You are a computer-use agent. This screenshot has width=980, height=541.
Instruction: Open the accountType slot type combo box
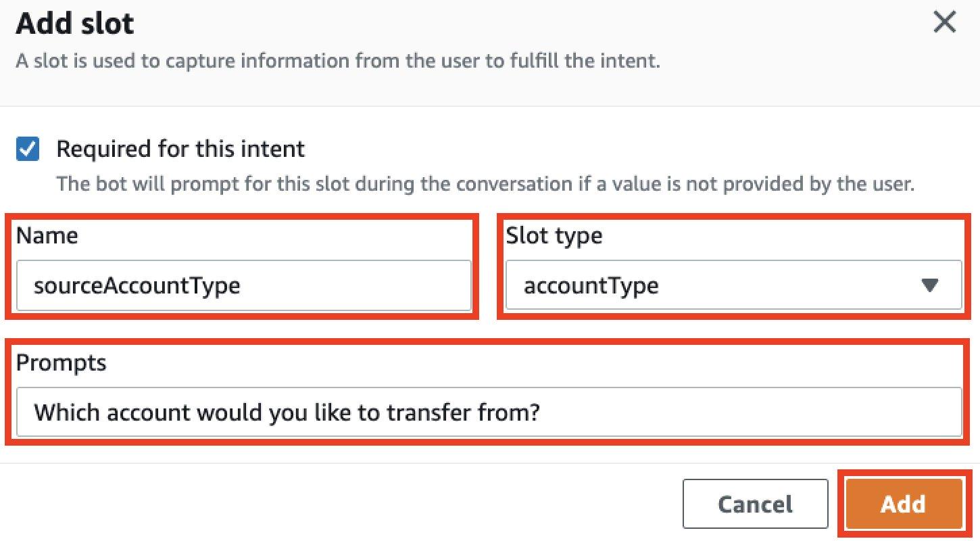click(x=733, y=285)
